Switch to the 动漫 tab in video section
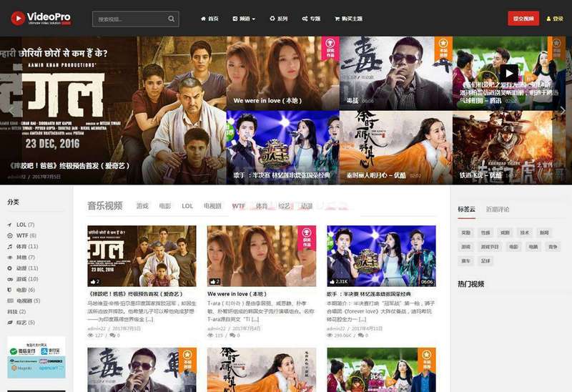 (307, 206)
